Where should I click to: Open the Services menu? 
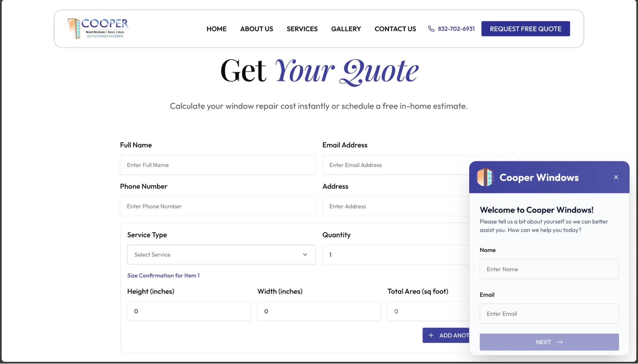pos(302,29)
